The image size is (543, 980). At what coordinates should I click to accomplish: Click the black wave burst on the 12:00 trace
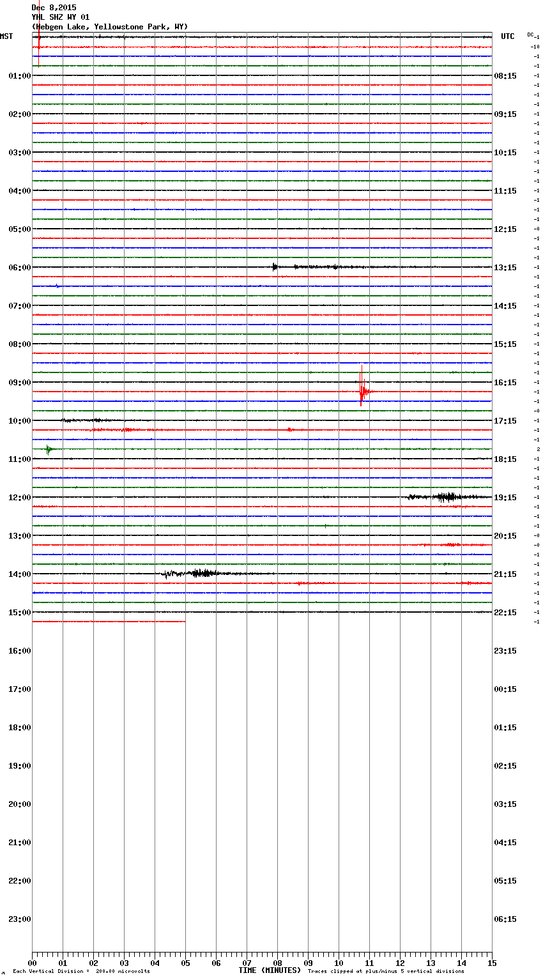(x=447, y=497)
